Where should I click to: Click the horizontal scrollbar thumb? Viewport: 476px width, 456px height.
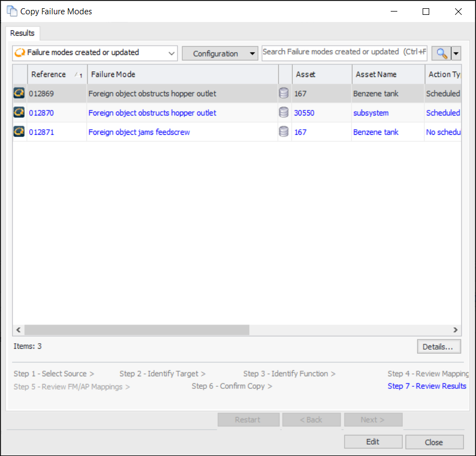(x=136, y=330)
